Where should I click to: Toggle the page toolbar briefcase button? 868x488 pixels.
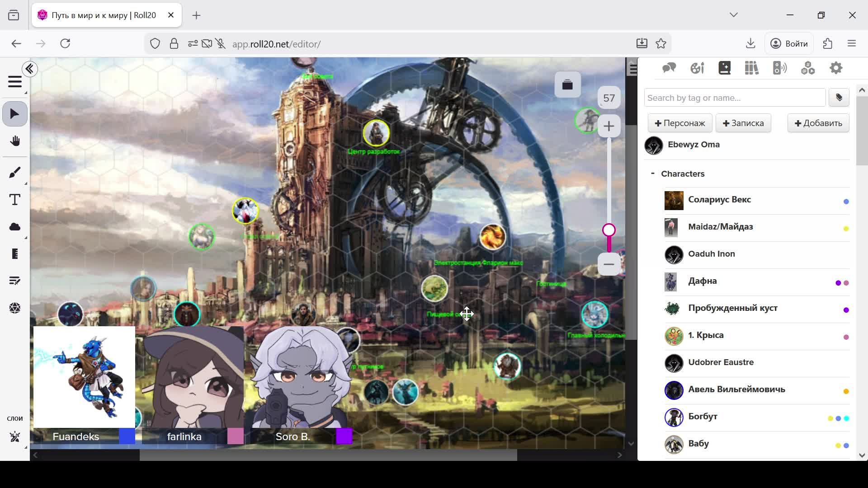tap(567, 84)
